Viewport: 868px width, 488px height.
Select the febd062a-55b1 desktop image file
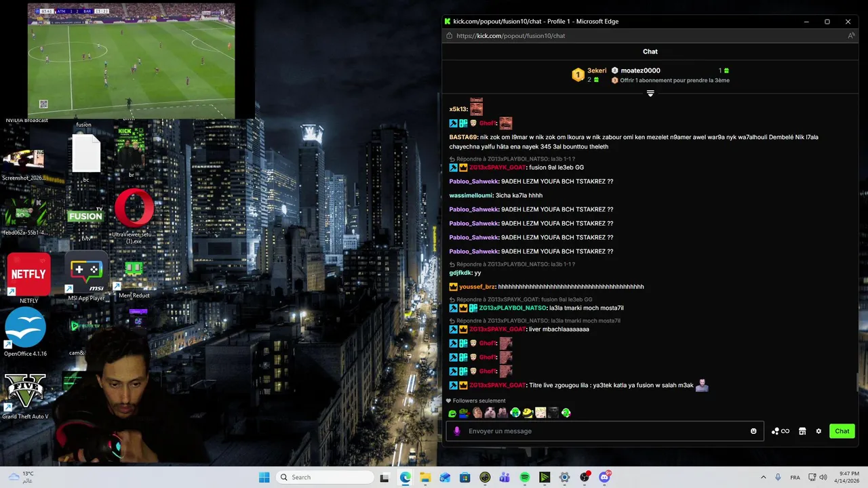[25, 218]
